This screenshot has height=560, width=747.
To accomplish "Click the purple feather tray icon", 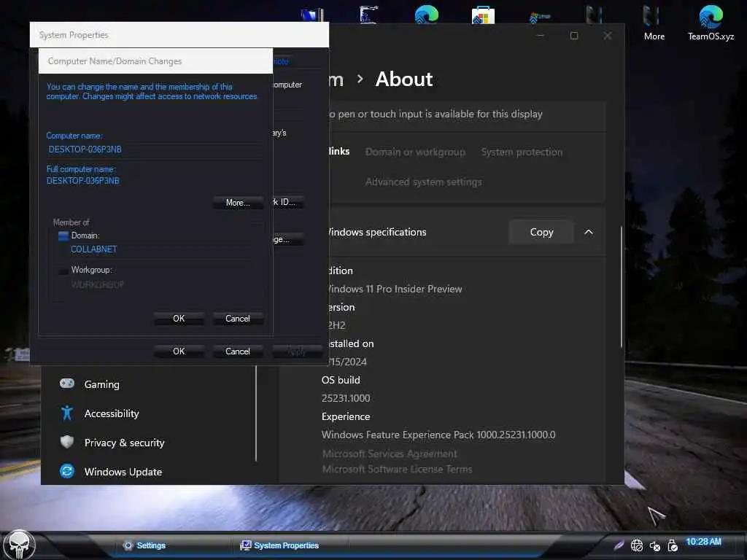I will [619, 545].
